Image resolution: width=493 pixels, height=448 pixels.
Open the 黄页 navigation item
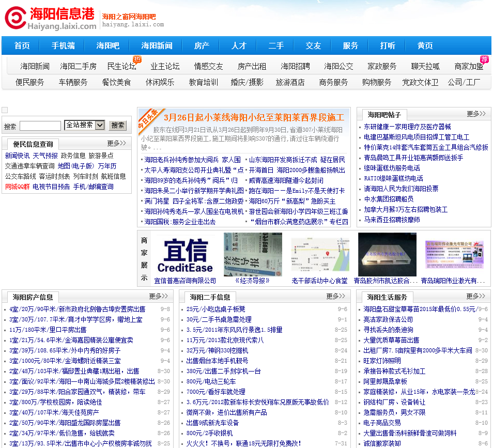pos(425,45)
